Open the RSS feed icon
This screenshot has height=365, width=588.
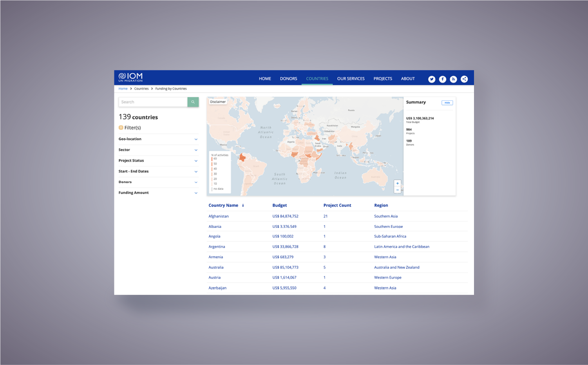(453, 79)
